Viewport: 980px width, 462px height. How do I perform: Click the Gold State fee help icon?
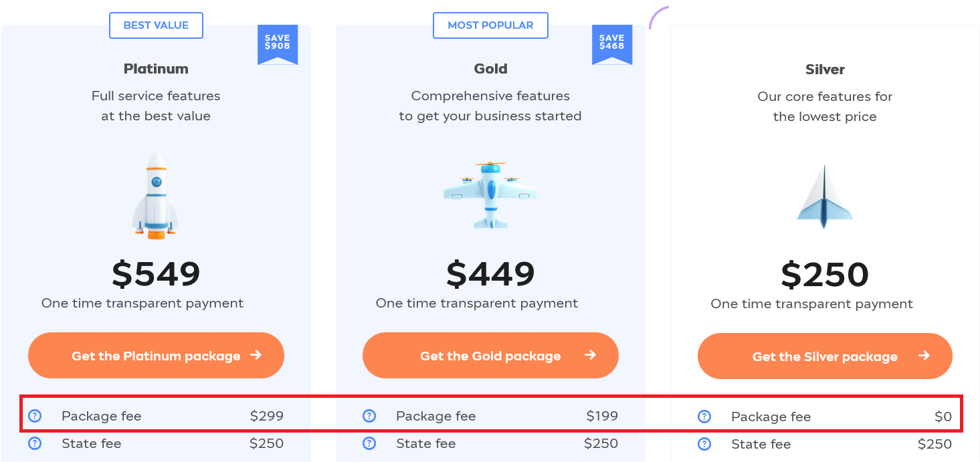click(369, 443)
